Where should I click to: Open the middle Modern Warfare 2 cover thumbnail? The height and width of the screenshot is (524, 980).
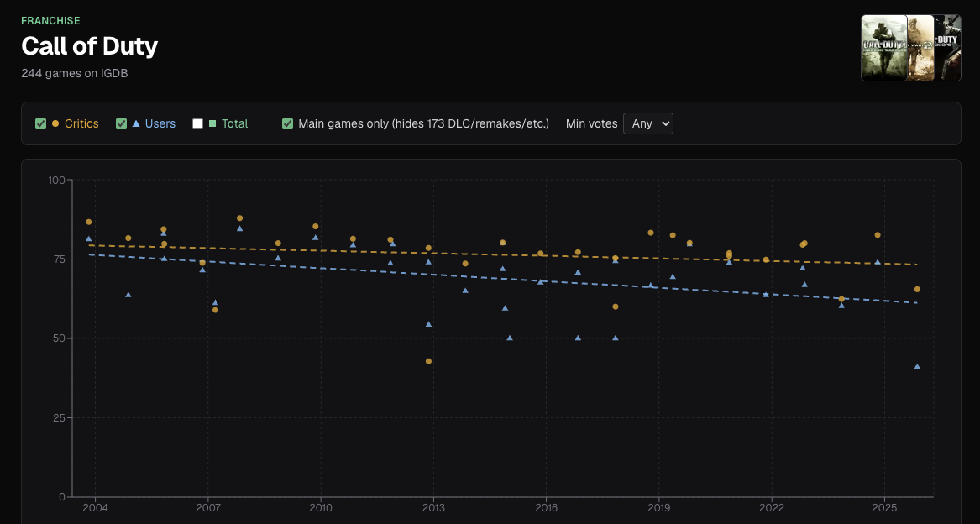pyautogui.click(x=920, y=48)
